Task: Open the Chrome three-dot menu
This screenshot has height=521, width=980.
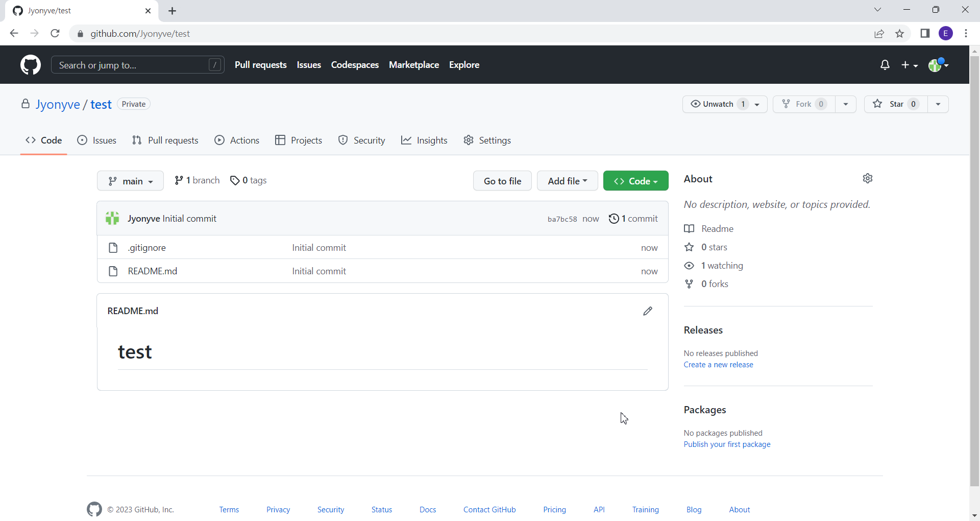Action: [x=966, y=34]
